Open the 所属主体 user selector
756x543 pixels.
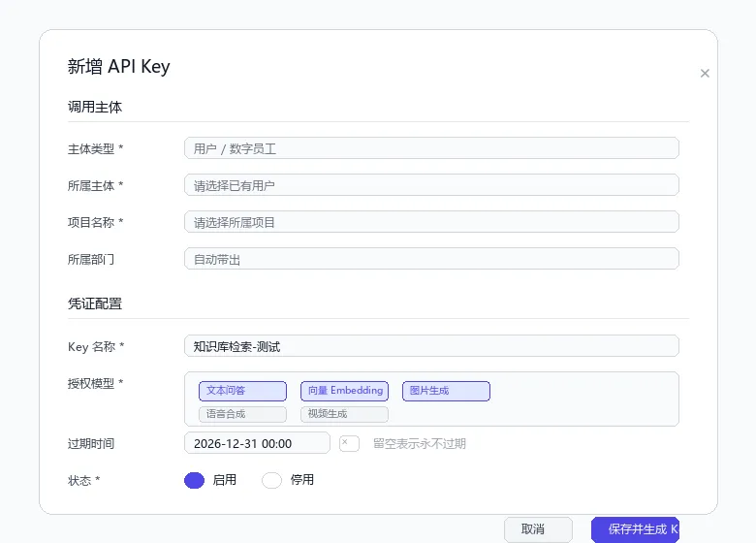431,185
